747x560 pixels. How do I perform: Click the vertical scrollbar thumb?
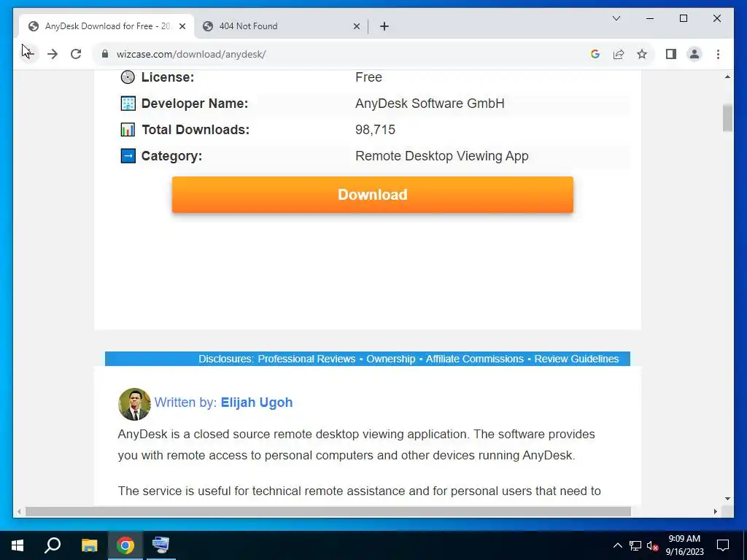click(727, 117)
